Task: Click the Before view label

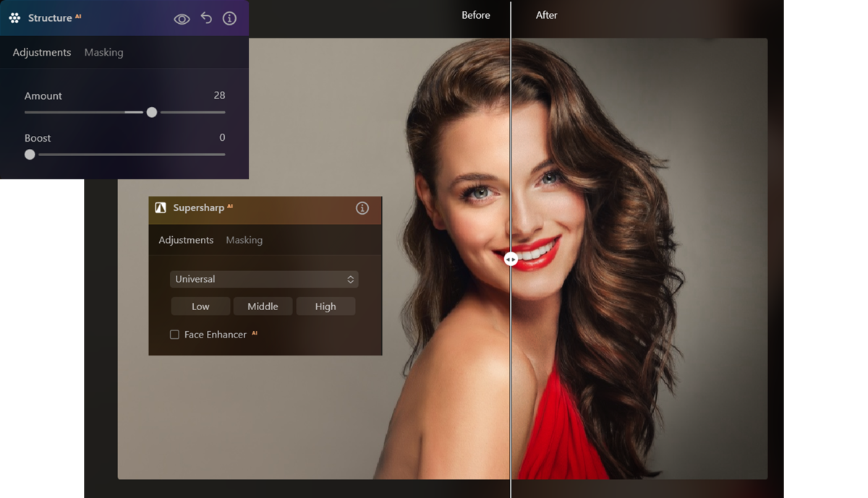Action: (476, 14)
